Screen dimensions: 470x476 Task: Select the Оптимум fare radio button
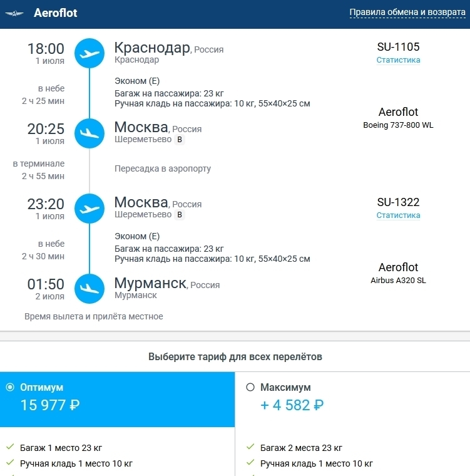9,387
